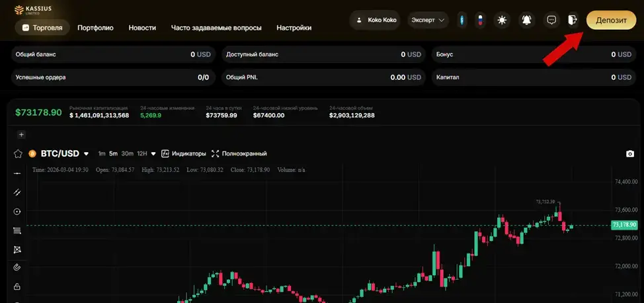The image size is (644, 303).
Task: Open Часто задаваемые вопросы page
Action: tap(216, 28)
